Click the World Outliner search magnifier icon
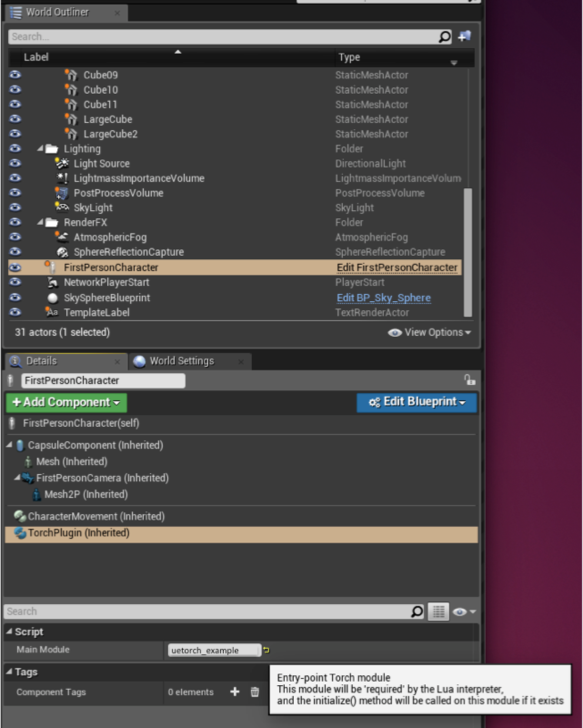Screen dimensions: 583x728 (444, 37)
